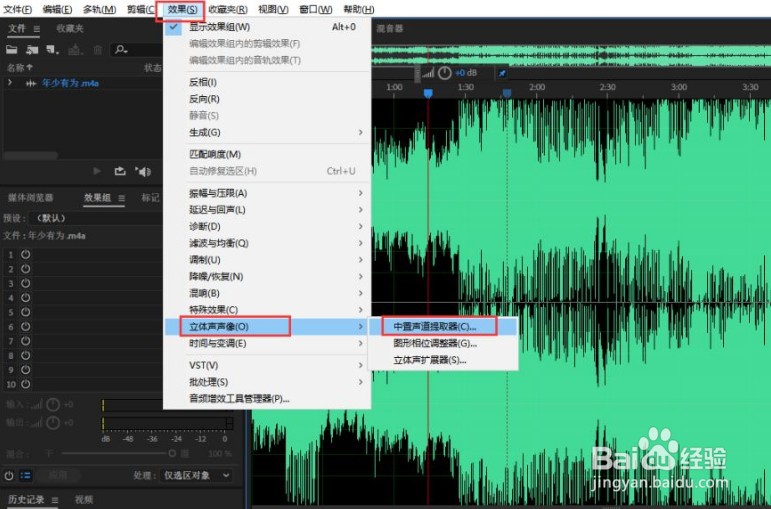Screen dimensions: 771x509
Task: Click the trash icon in Files panel
Action: (x=98, y=49)
